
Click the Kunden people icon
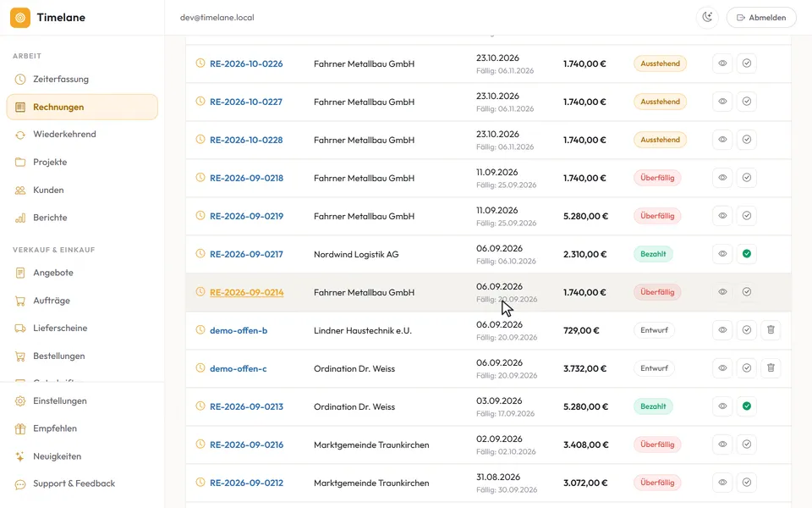tap(20, 190)
